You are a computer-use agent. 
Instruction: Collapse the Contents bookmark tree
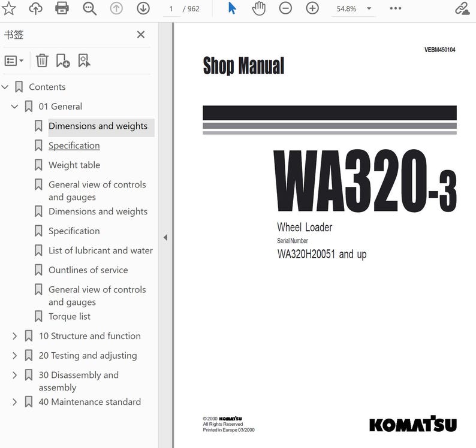(5, 87)
